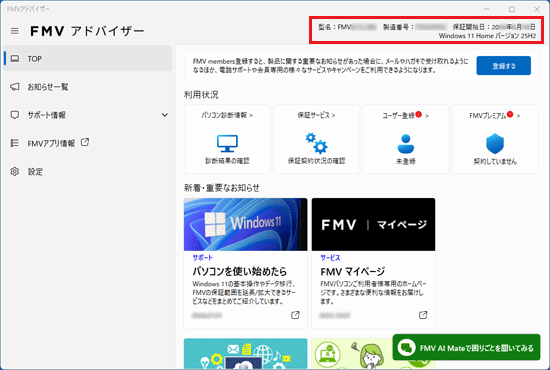Open the FMV マイページ black banner thumbnail
550x370 pixels.
pyautogui.click(x=374, y=224)
